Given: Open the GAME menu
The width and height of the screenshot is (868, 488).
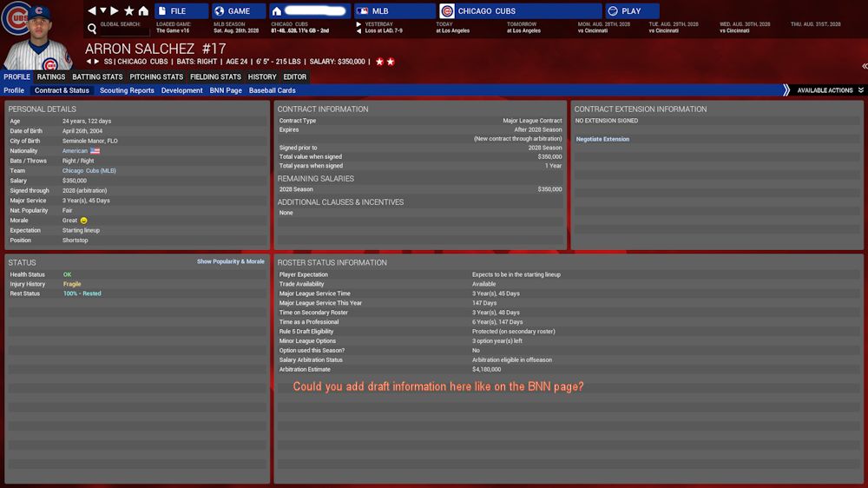Looking at the screenshot, I should click(239, 11).
